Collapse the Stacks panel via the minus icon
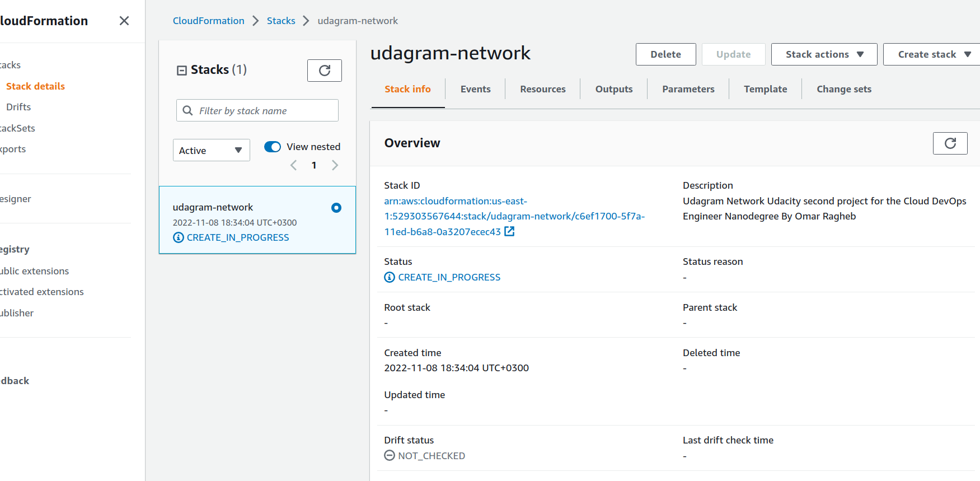This screenshot has height=481, width=980. [x=182, y=71]
